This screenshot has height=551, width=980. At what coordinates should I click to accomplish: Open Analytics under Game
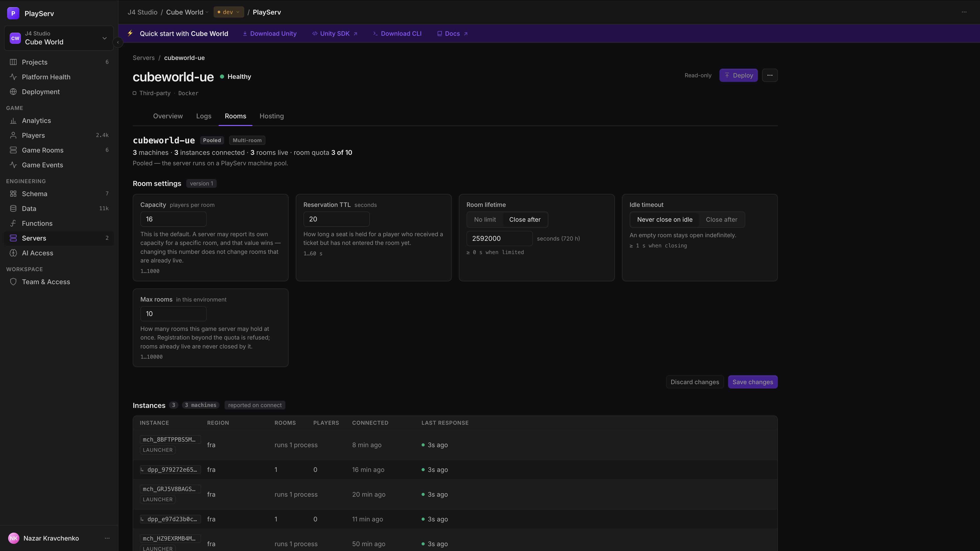click(x=59, y=121)
